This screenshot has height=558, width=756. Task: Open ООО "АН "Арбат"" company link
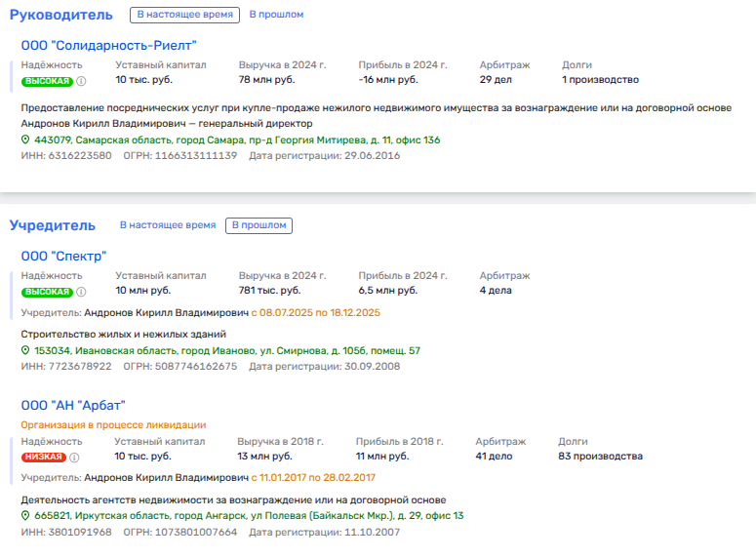click(73, 405)
